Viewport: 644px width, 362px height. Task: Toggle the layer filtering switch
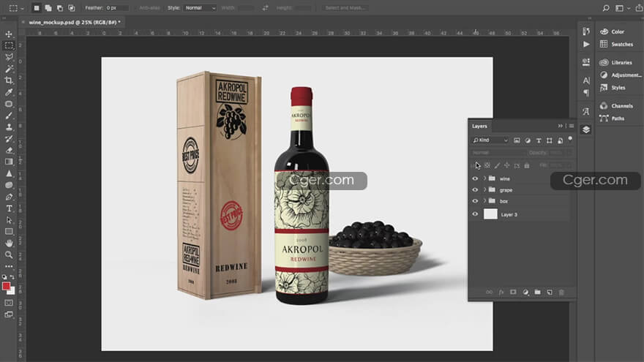[570, 139]
